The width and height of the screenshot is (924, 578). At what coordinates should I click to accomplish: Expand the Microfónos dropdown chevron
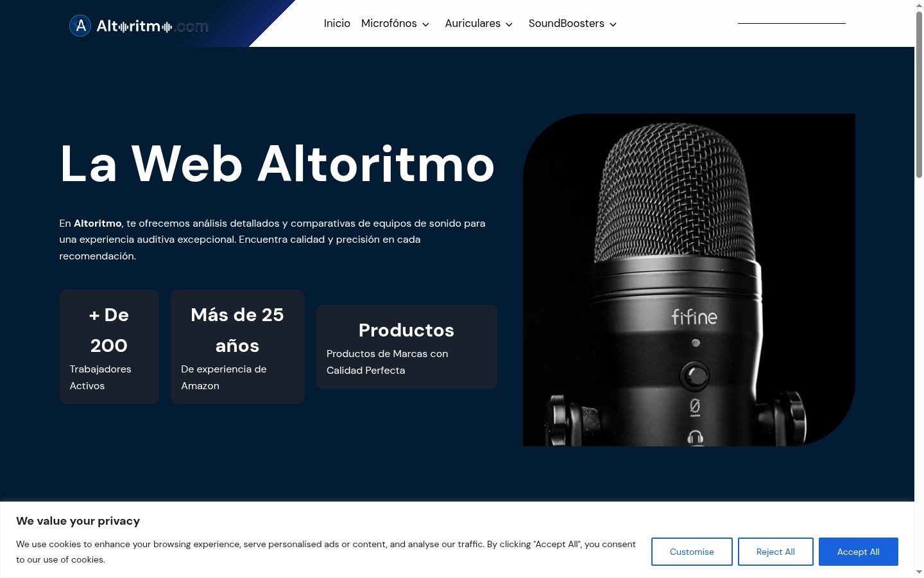pos(425,24)
